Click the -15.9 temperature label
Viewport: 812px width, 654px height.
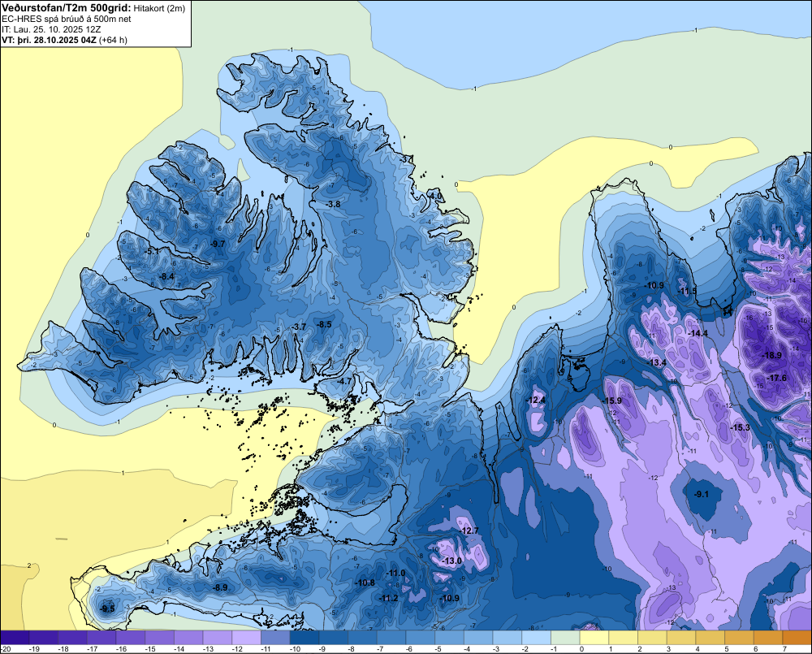(x=612, y=401)
